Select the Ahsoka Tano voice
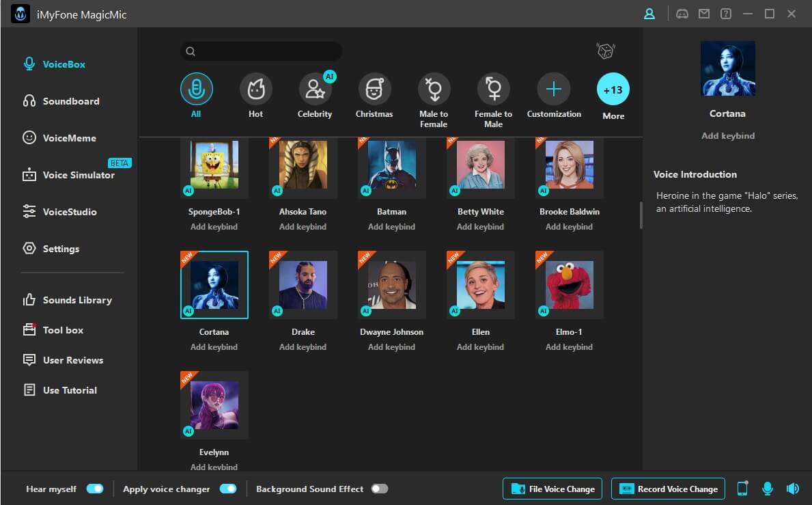The width and height of the screenshot is (812, 505). [303, 168]
